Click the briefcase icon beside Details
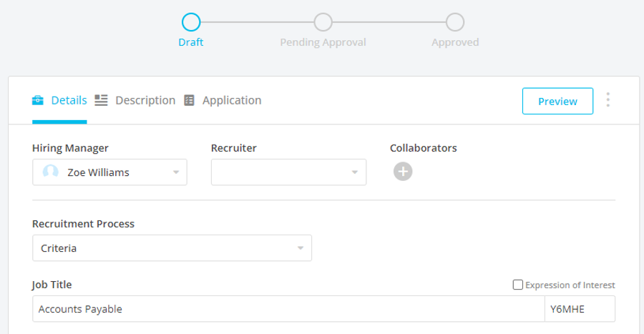Viewport: 644px width, 334px height. [38, 101]
